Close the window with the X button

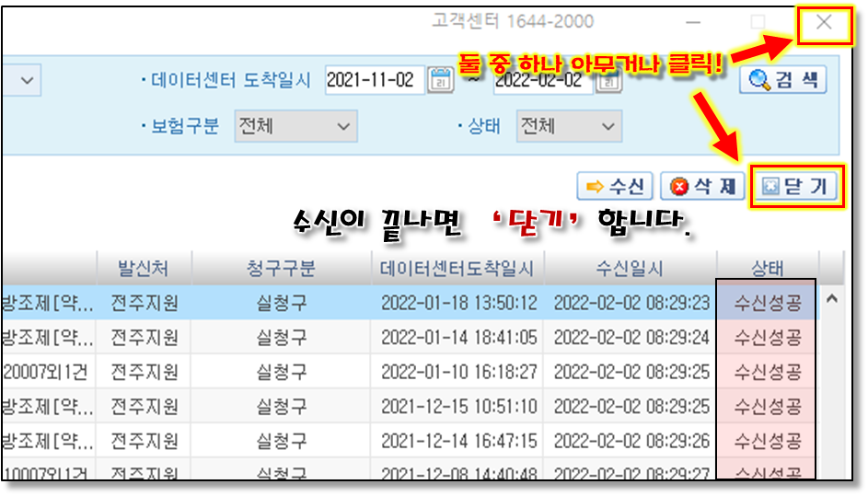tap(824, 23)
